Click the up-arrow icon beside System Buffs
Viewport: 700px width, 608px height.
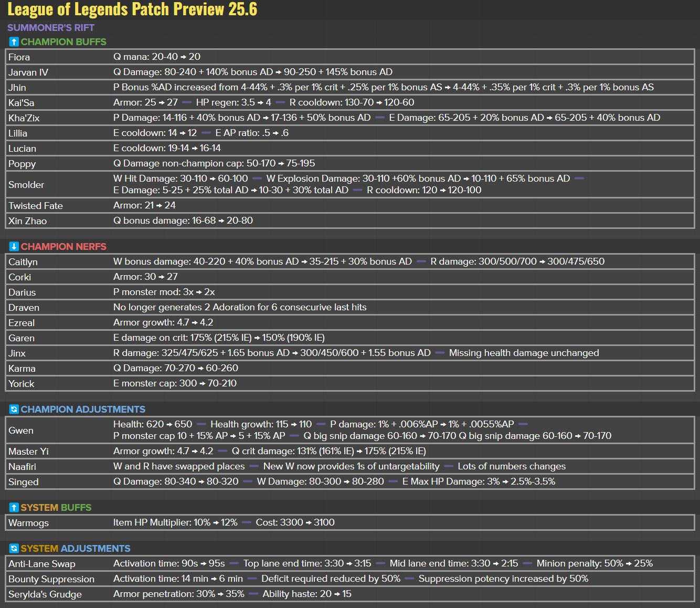pyautogui.click(x=14, y=508)
